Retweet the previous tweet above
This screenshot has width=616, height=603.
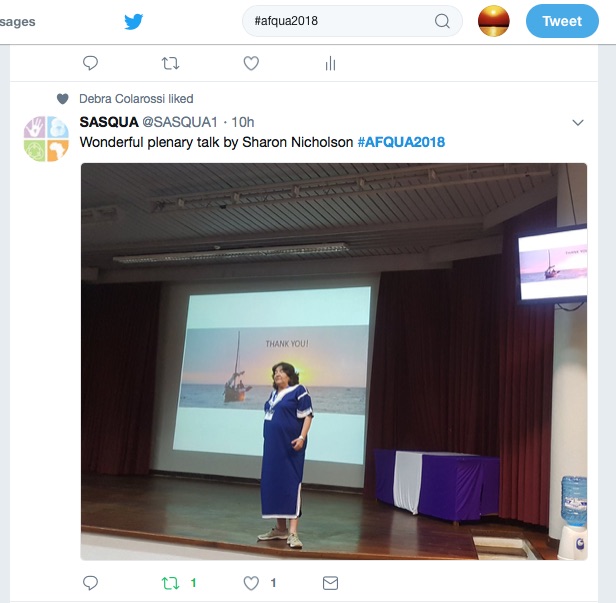coord(170,63)
